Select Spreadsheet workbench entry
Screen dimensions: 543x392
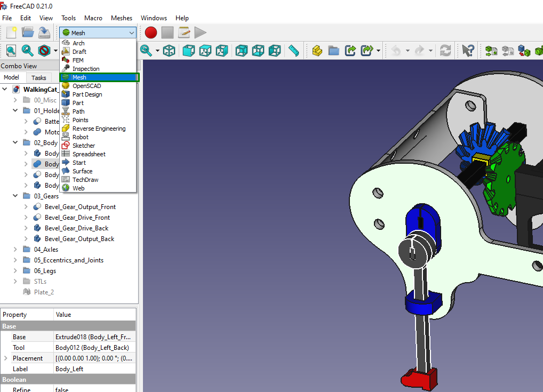(99, 154)
